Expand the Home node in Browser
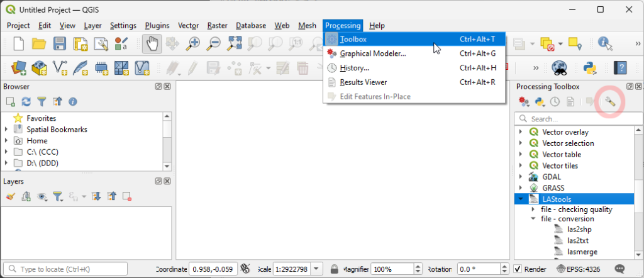 pos(6,140)
